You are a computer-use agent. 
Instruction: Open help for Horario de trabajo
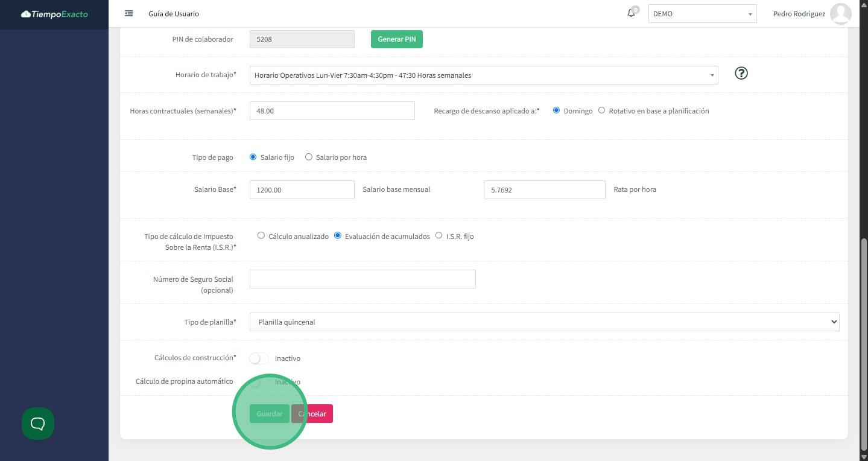point(741,73)
